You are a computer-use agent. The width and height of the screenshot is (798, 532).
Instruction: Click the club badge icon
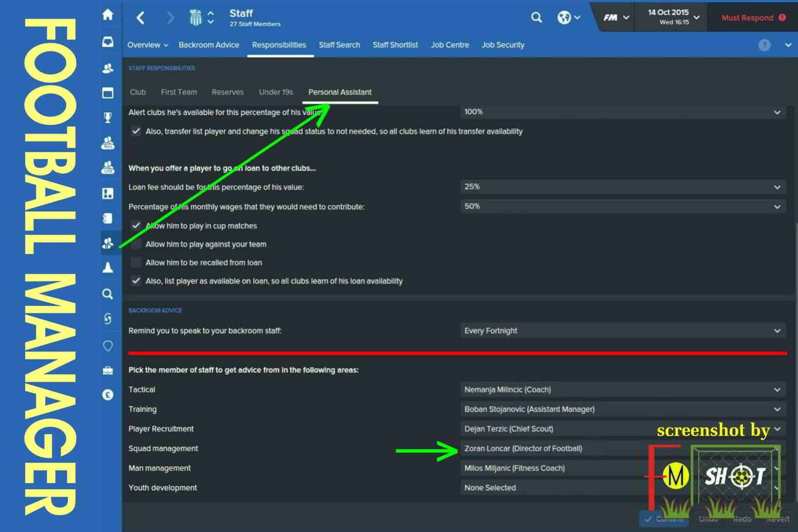[x=195, y=18]
